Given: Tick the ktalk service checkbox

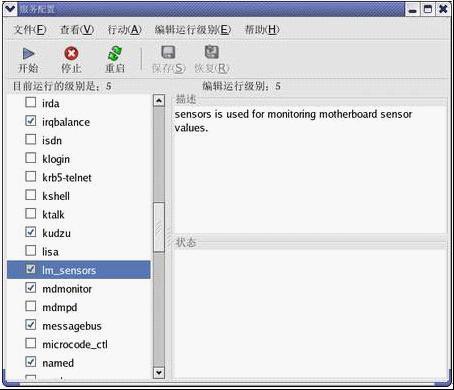Looking at the screenshot, I should click(x=31, y=213).
